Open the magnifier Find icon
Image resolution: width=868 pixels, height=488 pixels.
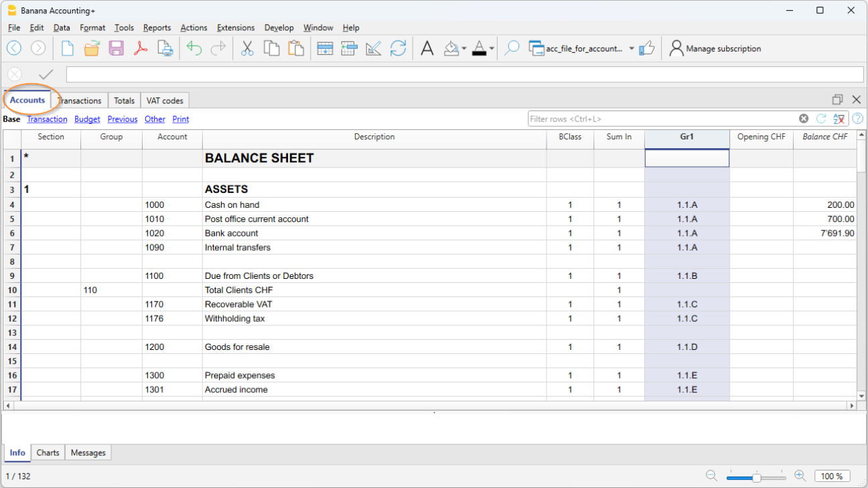click(x=512, y=48)
